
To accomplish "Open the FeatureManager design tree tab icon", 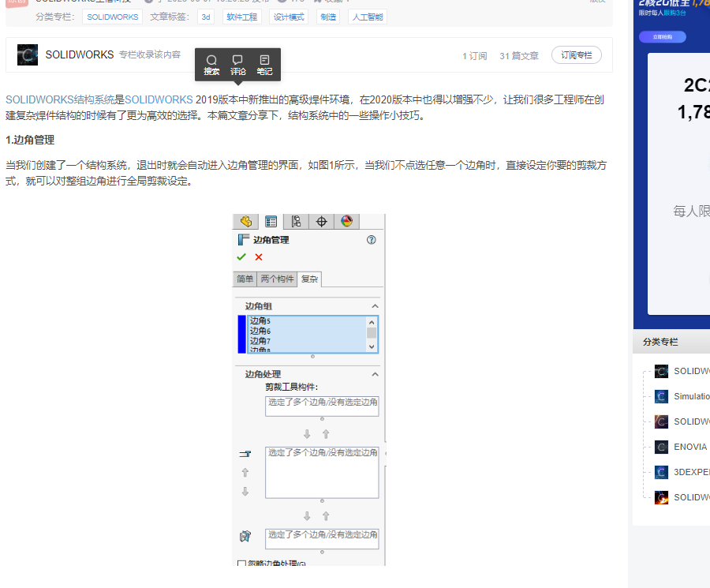I will coord(246,222).
